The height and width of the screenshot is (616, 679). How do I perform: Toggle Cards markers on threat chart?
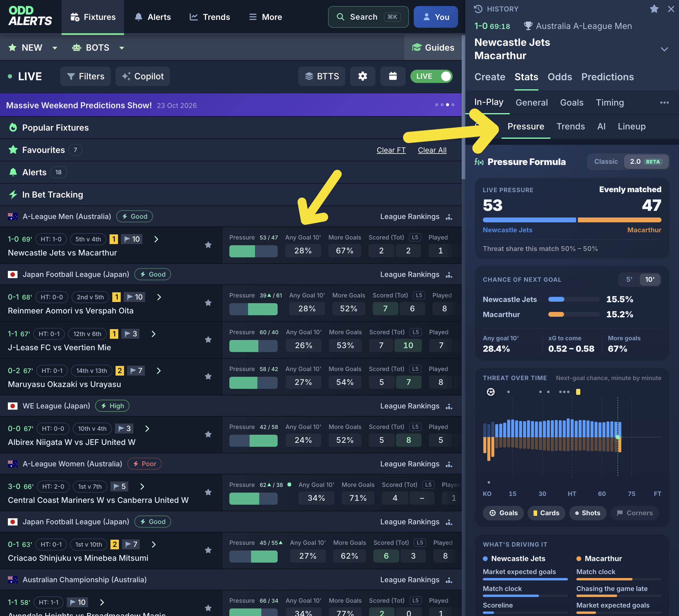[x=546, y=513]
